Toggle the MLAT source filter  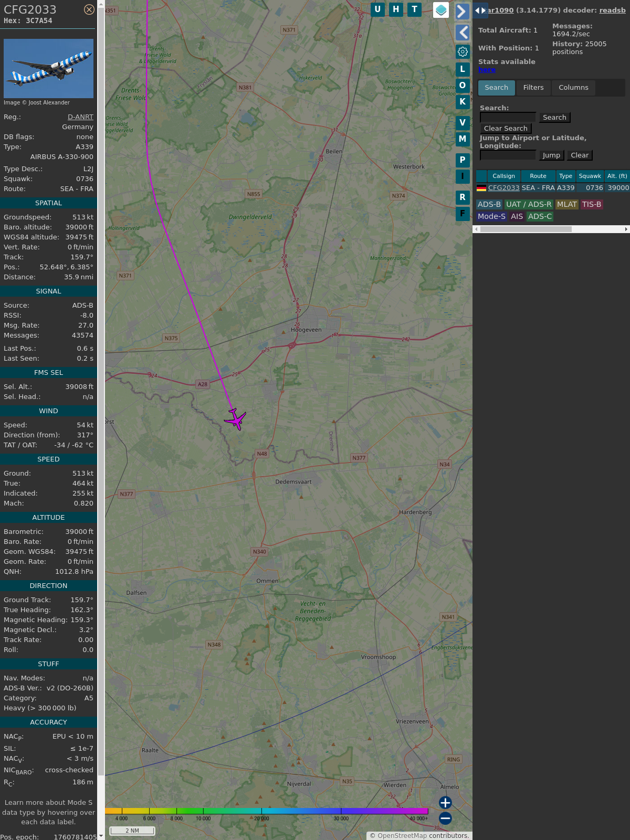point(566,204)
